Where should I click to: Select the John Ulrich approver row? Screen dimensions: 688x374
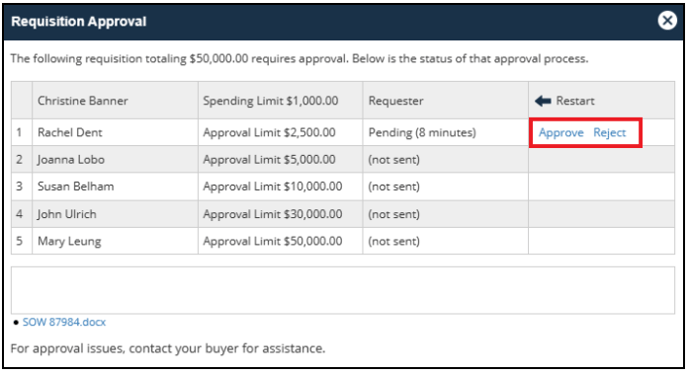pyautogui.click(x=343, y=214)
